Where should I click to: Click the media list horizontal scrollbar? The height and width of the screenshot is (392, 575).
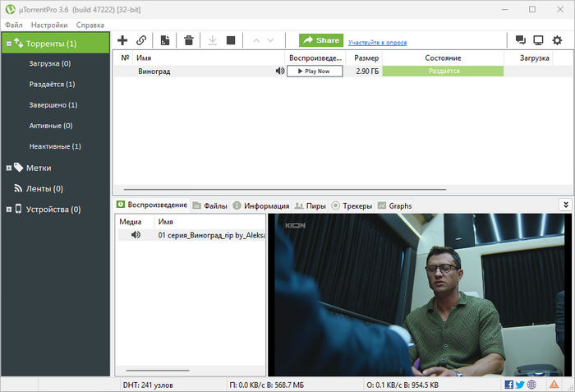(158, 371)
